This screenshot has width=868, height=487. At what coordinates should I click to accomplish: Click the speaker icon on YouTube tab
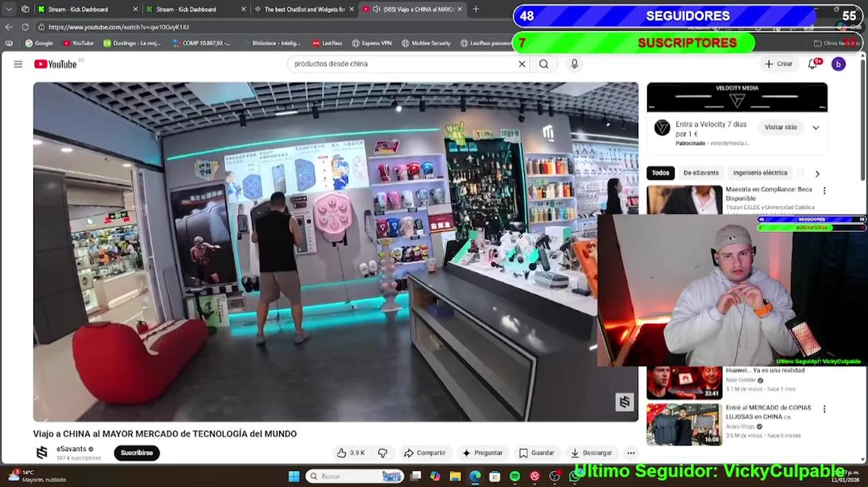pyautogui.click(x=376, y=9)
